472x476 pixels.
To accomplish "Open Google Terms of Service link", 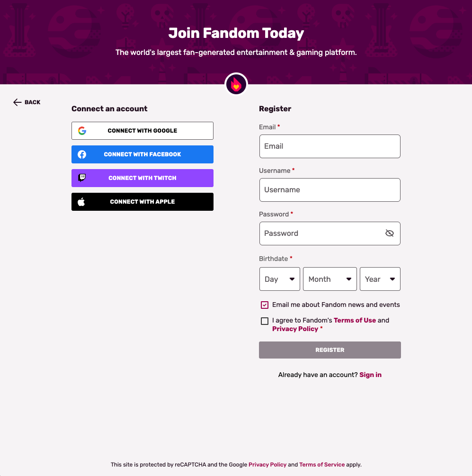I will 322,465.
